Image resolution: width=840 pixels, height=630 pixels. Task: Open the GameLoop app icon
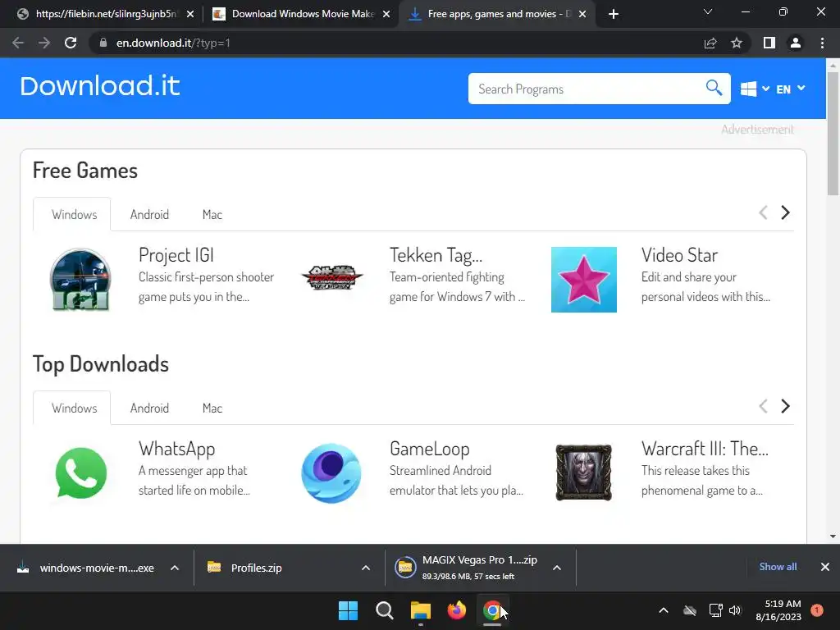tap(331, 473)
